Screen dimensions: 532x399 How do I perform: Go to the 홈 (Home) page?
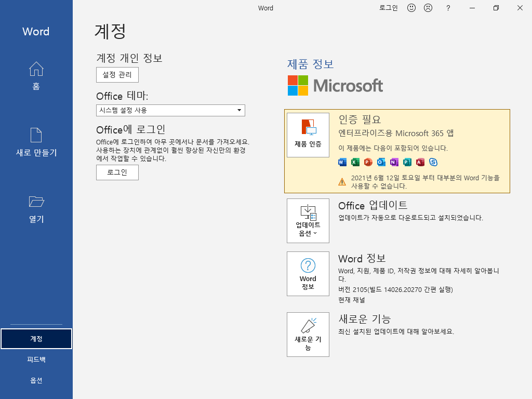(x=36, y=76)
